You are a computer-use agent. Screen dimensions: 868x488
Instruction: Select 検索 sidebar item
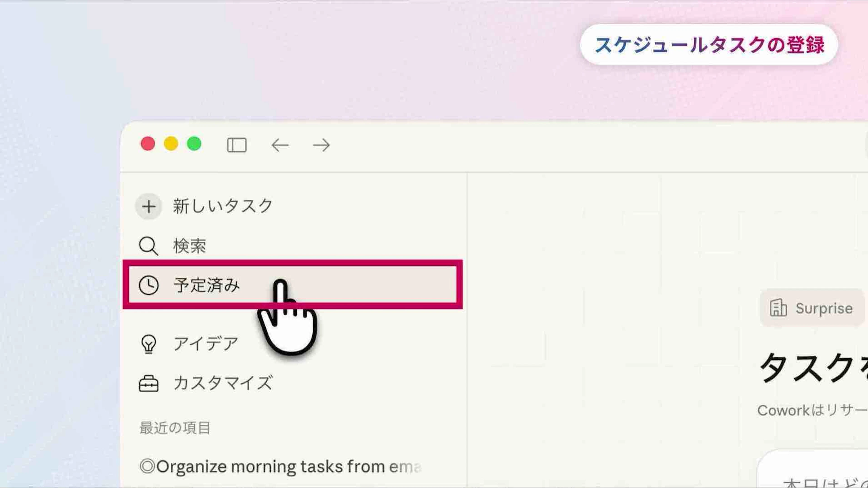click(189, 246)
